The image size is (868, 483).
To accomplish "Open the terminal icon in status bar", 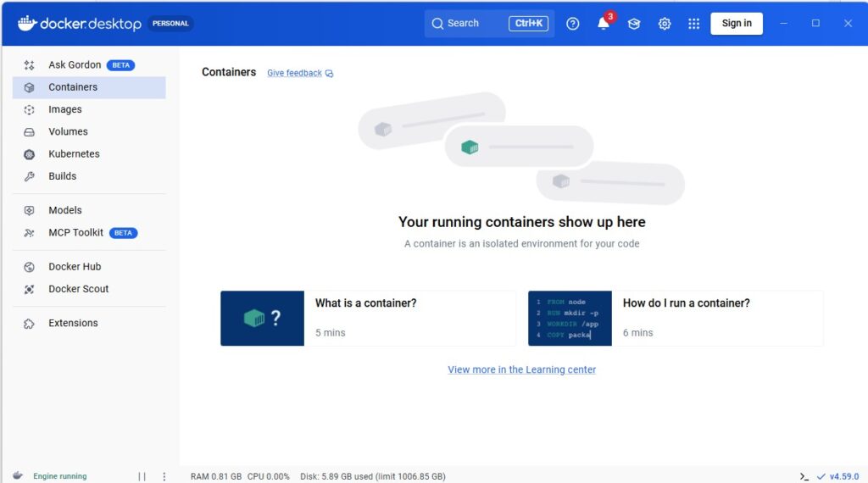I will click(x=804, y=476).
